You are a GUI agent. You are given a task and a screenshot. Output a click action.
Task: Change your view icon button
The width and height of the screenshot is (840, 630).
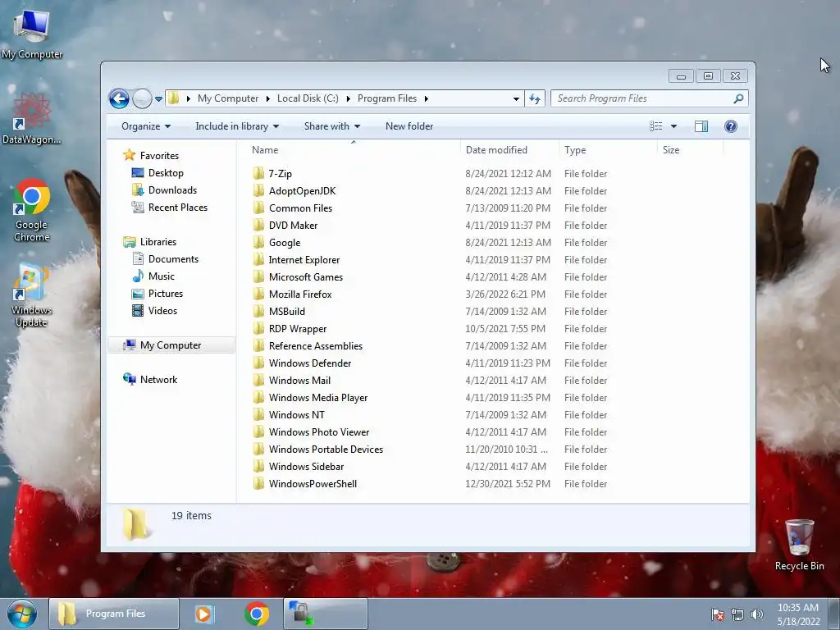tap(656, 126)
